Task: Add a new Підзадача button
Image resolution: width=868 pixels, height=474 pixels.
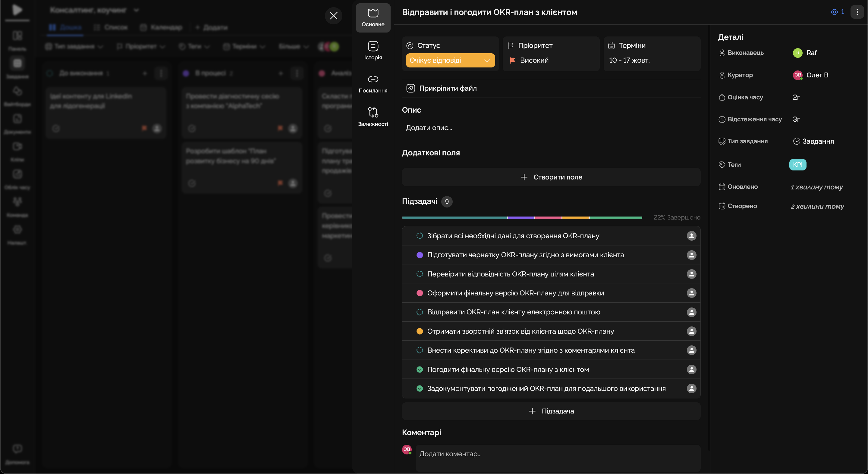Action: (x=551, y=411)
